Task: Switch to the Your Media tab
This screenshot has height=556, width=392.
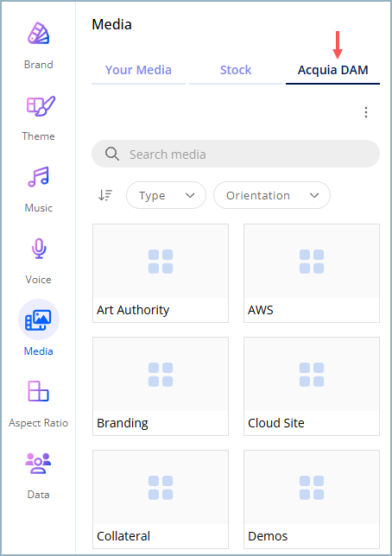Action: point(138,70)
